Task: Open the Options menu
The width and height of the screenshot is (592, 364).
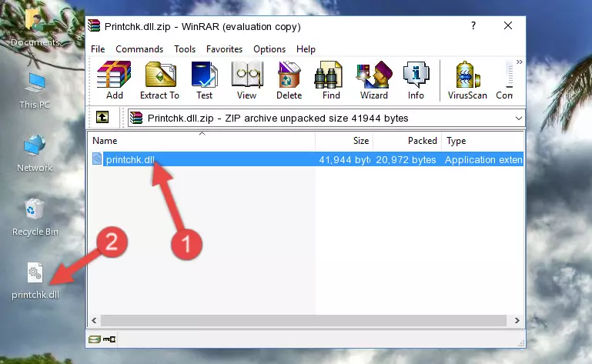Action: (x=269, y=49)
